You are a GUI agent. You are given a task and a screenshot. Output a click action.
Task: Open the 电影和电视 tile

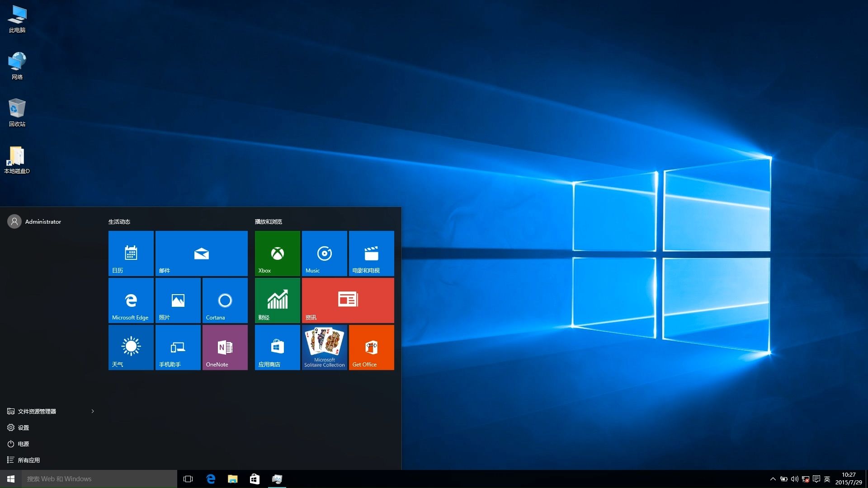[x=372, y=253]
